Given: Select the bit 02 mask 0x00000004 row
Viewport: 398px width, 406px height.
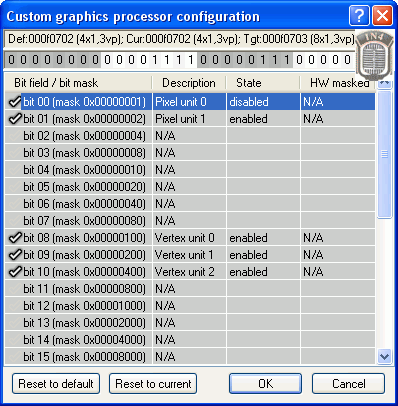Looking at the screenshot, I should click(190, 136).
